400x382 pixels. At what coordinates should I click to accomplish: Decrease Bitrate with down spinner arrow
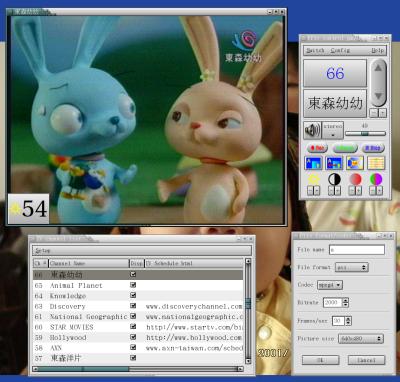(345, 305)
